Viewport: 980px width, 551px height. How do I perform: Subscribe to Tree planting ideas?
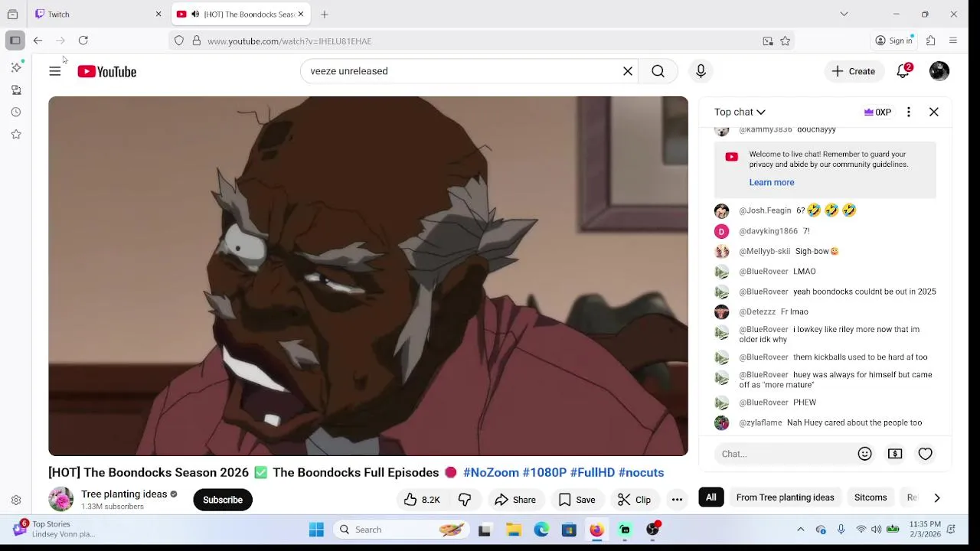point(223,500)
